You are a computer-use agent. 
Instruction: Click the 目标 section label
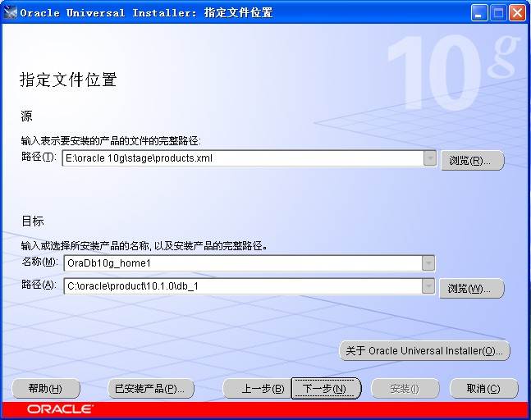point(33,221)
